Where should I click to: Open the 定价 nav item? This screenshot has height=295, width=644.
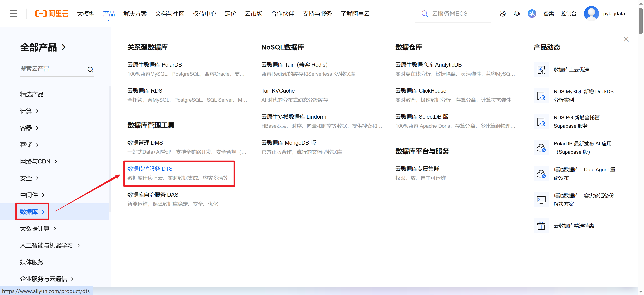[x=230, y=14]
